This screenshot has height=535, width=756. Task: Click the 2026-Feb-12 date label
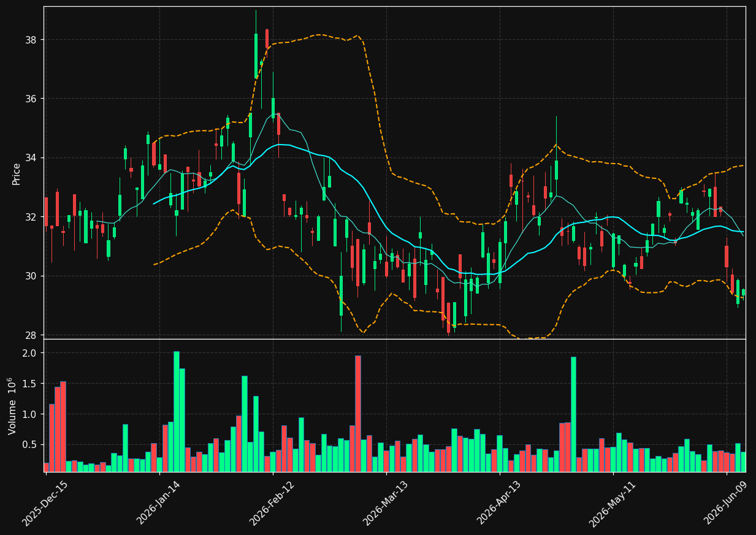(x=272, y=504)
